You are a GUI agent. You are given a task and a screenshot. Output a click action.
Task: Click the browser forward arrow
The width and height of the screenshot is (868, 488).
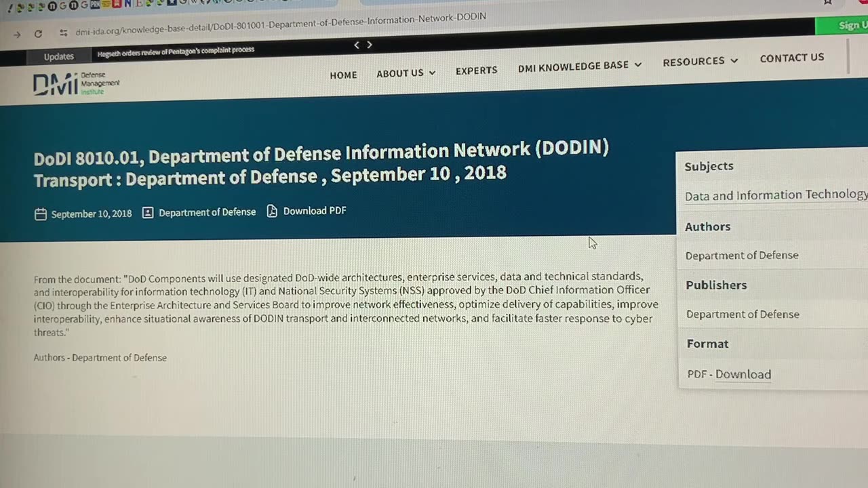pos(17,35)
